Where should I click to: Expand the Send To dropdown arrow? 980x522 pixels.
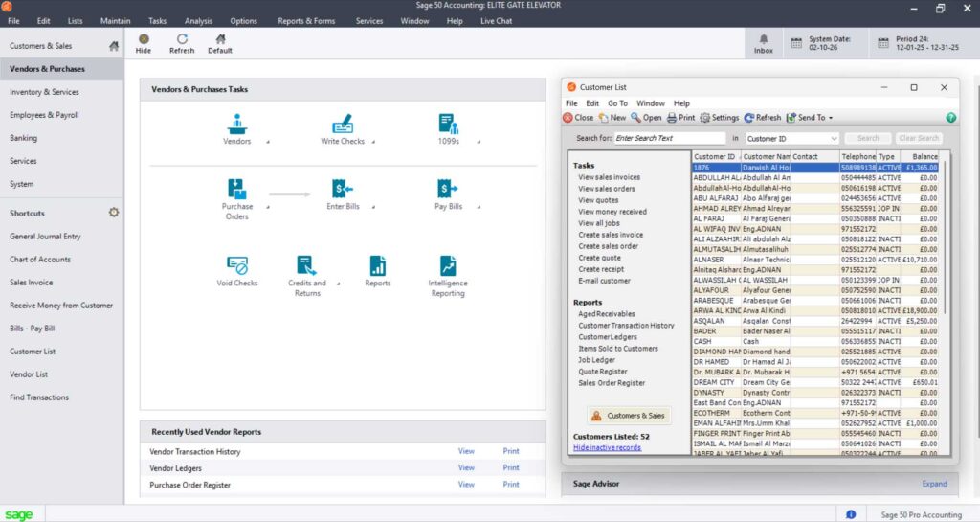click(833, 118)
